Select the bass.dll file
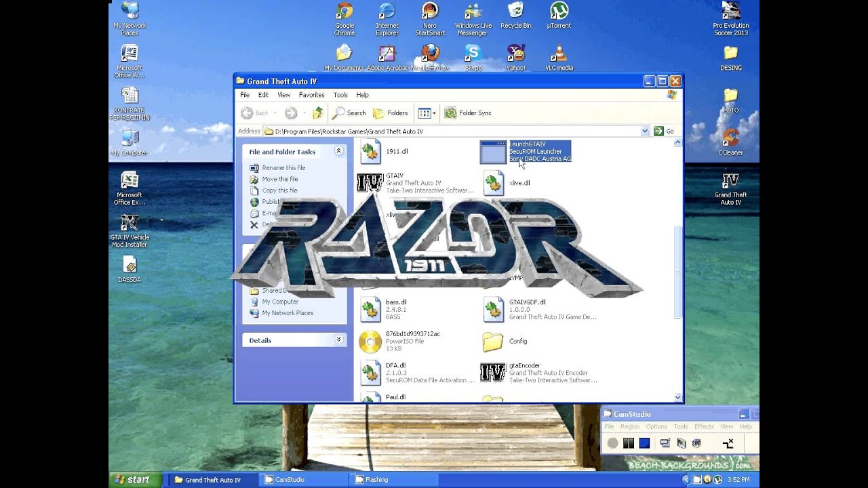The width and height of the screenshot is (868, 488). 384,309
